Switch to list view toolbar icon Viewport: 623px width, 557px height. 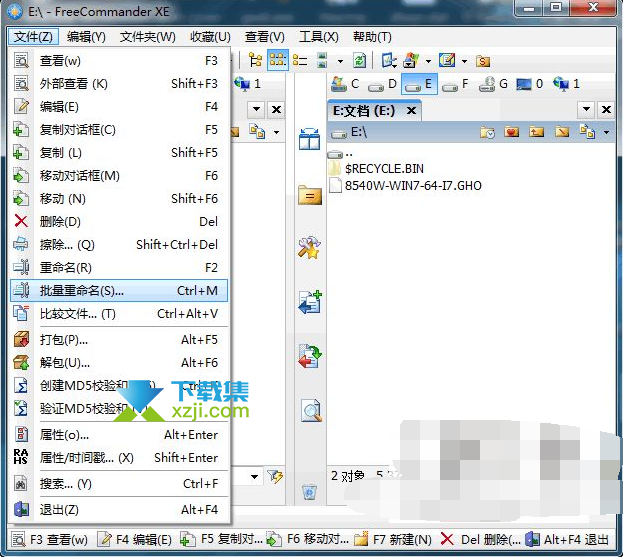300,61
